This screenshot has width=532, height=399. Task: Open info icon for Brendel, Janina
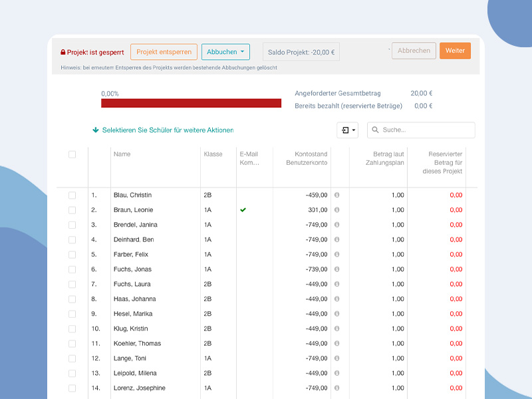(x=336, y=225)
